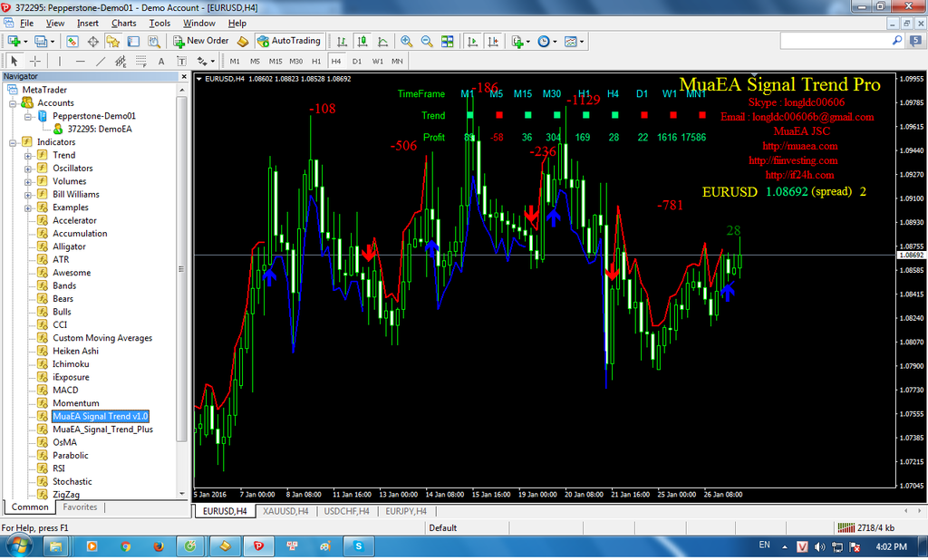Select the crosshair tool
The image size is (928, 560).
[35, 61]
